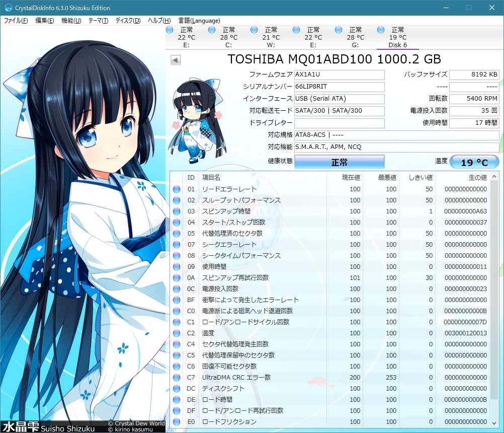Click status orb for 03 スピンアップ時間
The height and width of the screenshot is (433, 504).
click(x=177, y=211)
